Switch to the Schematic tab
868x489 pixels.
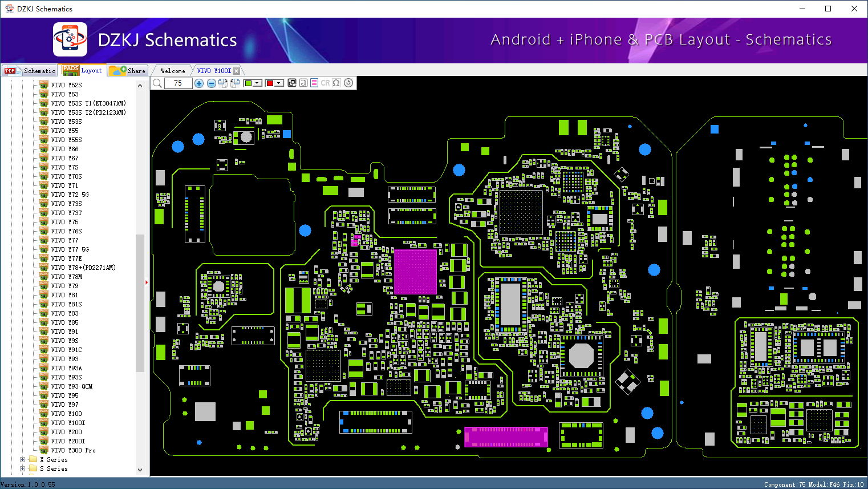click(30, 71)
